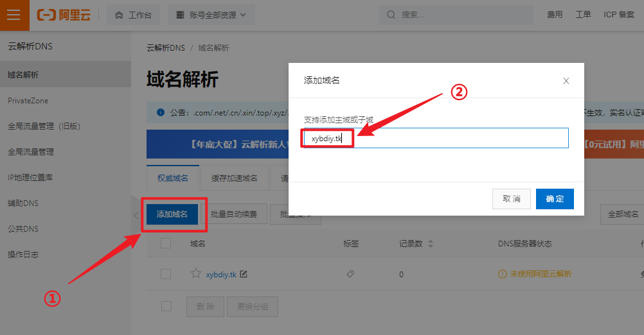Click the 标签 column header

(351, 244)
